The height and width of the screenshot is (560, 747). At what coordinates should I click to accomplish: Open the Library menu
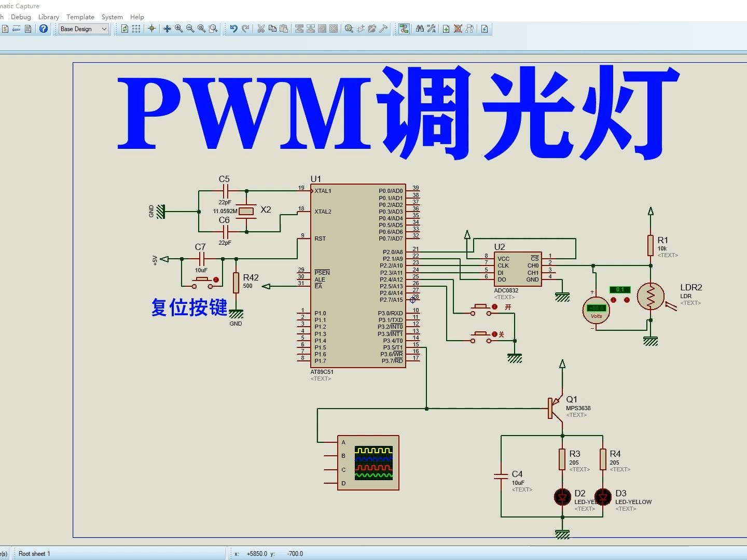point(49,17)
